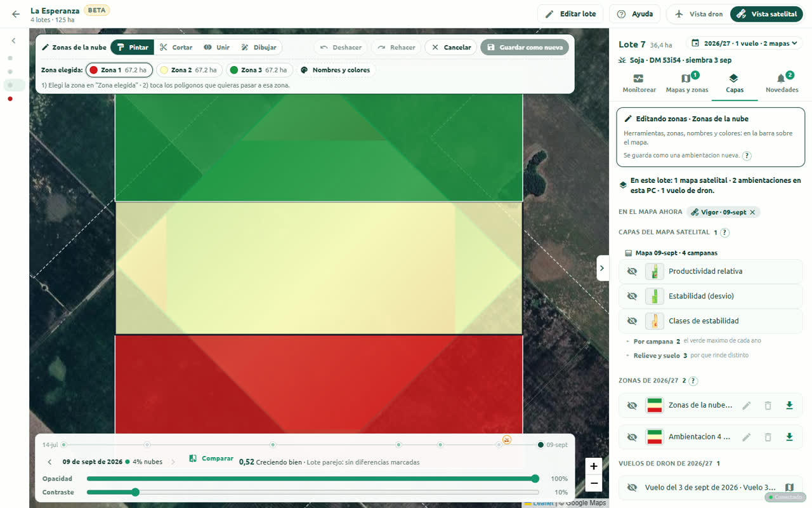Open Ayuda help
Screen dimensions: 812x508
click(634, 14)
